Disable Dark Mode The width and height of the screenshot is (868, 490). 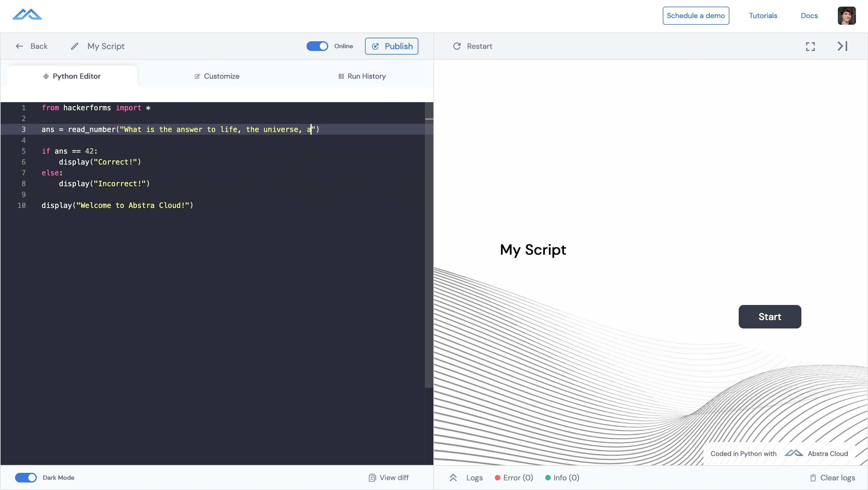tap(26, 478)
